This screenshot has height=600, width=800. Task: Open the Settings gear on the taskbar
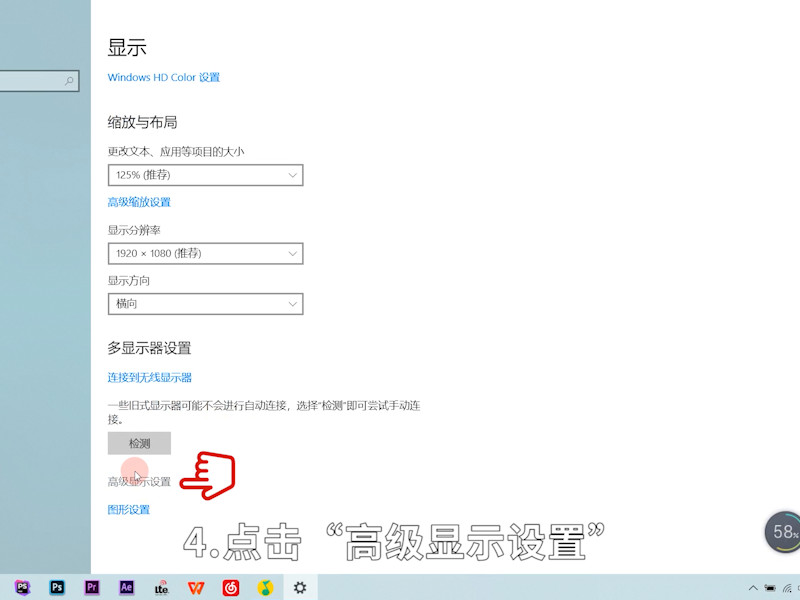299,588
